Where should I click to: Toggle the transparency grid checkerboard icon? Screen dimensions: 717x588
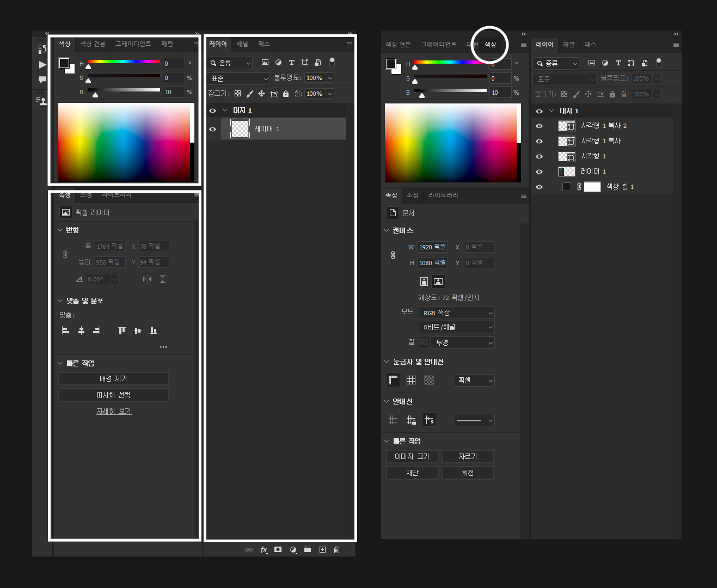[429, 380]
